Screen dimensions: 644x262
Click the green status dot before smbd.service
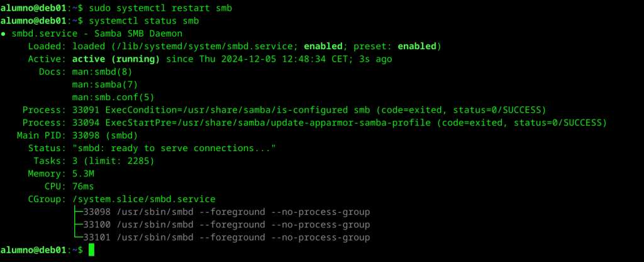click(4, 33)
